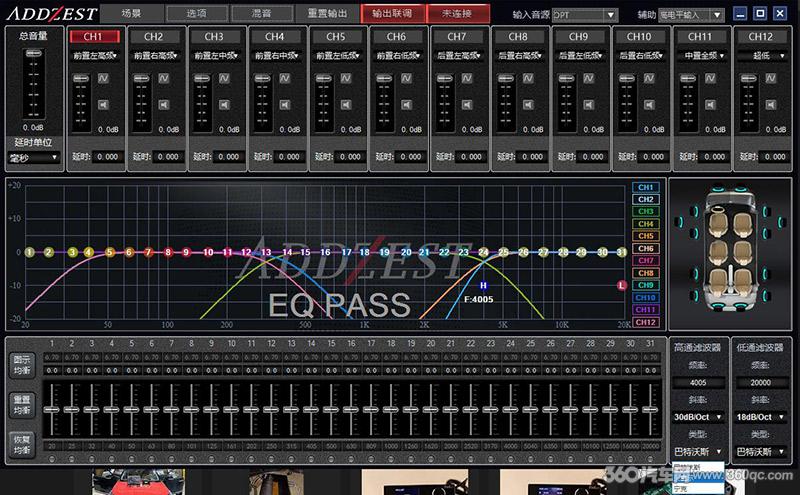Mute channel CH8
Viewport: 800px width, 495px height.
[528, 105]
